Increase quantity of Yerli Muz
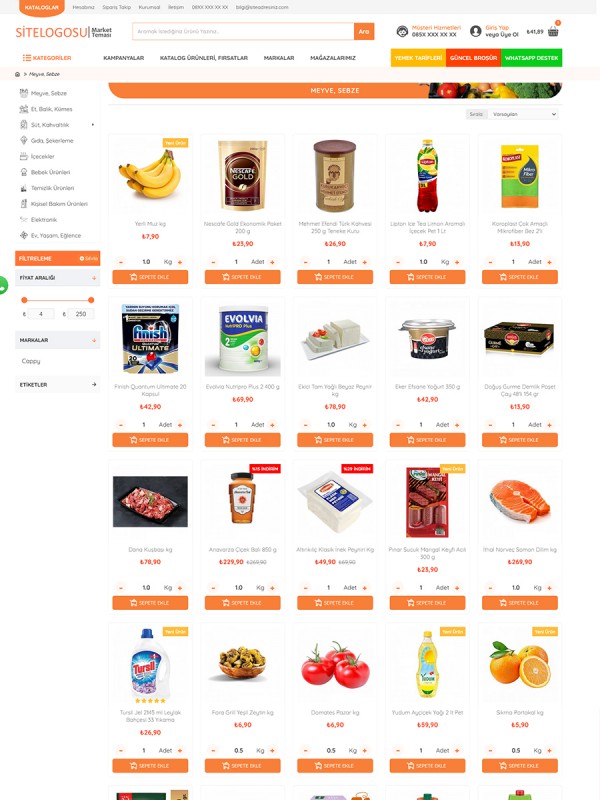This screenshot has height=800, width=600. (180, 262)
